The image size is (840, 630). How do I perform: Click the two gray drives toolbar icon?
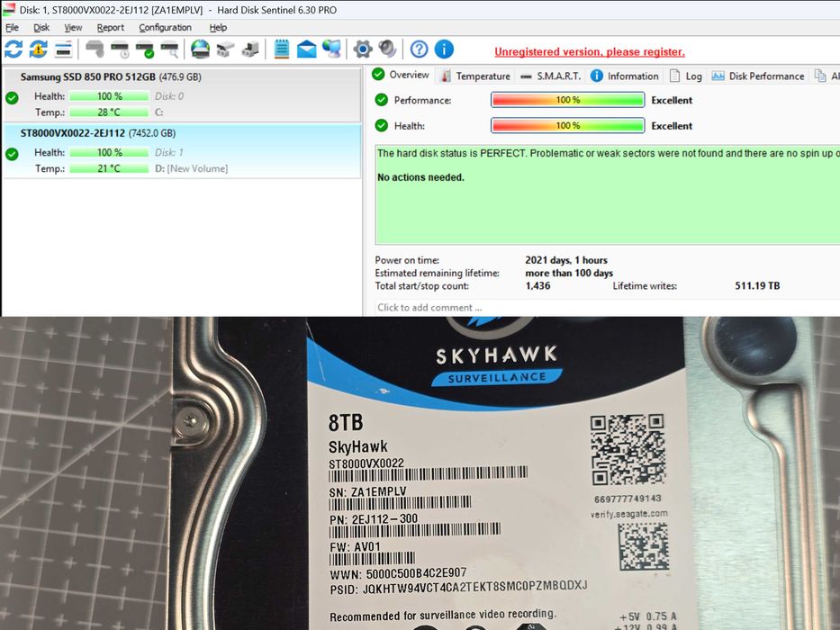pyautogui.click(x=226, y=49)
